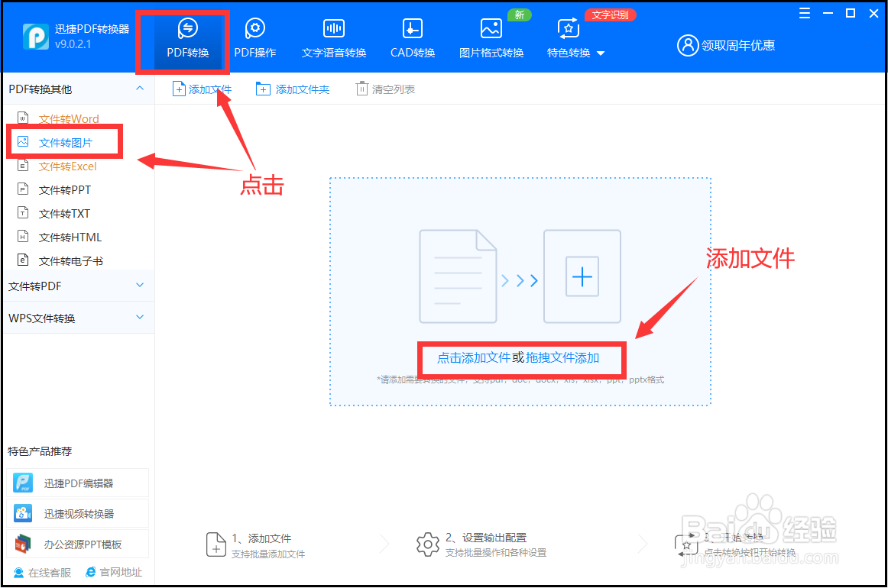
Task: Click the step 1 添加文件 icon
Action: pos(216,544)
